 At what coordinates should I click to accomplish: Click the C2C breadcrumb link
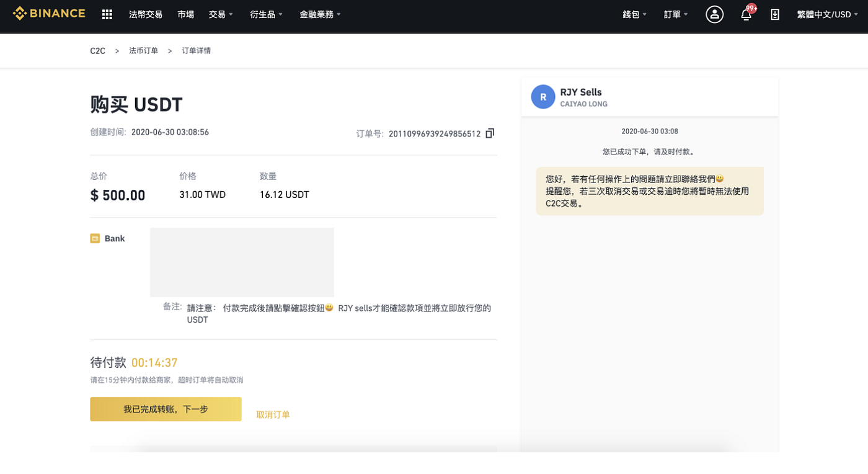tap(98, 51)
